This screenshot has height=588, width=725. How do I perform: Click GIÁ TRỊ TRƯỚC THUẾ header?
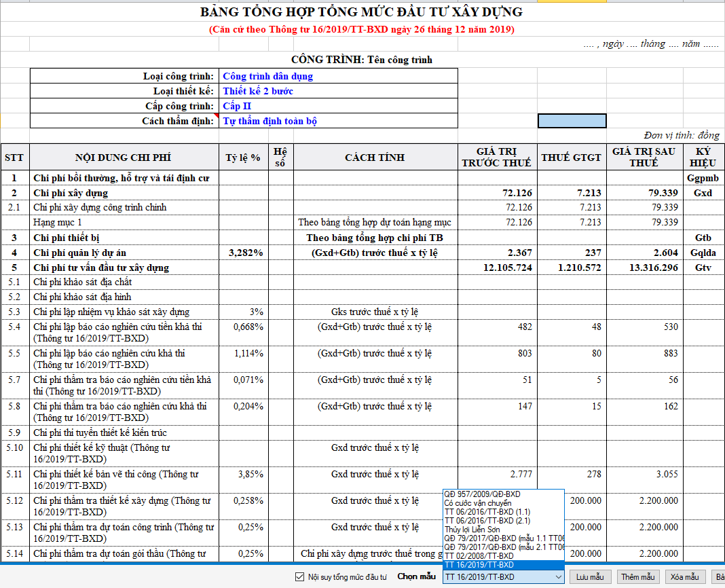point(498,158)
